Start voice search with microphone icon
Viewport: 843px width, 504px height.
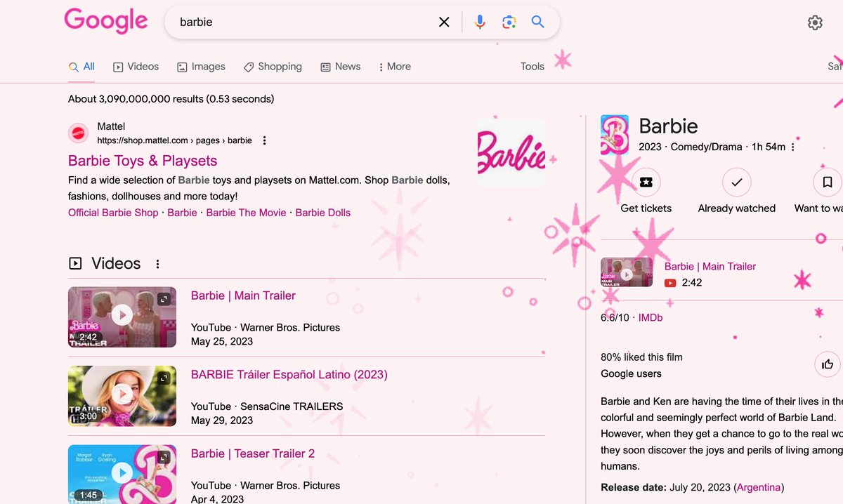pos(480,22)
